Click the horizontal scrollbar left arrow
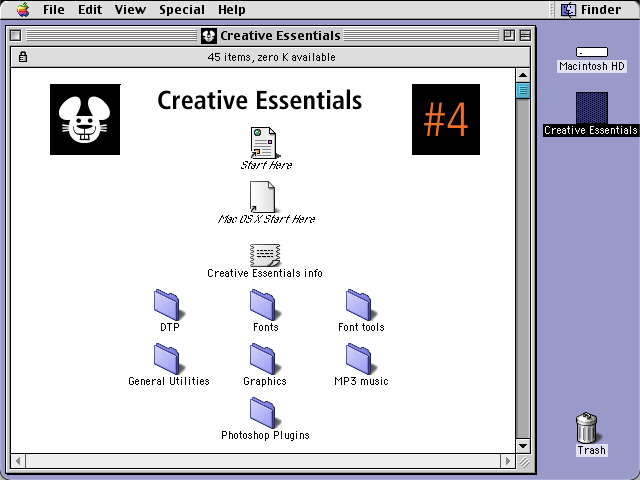 [x=18, y=461]
